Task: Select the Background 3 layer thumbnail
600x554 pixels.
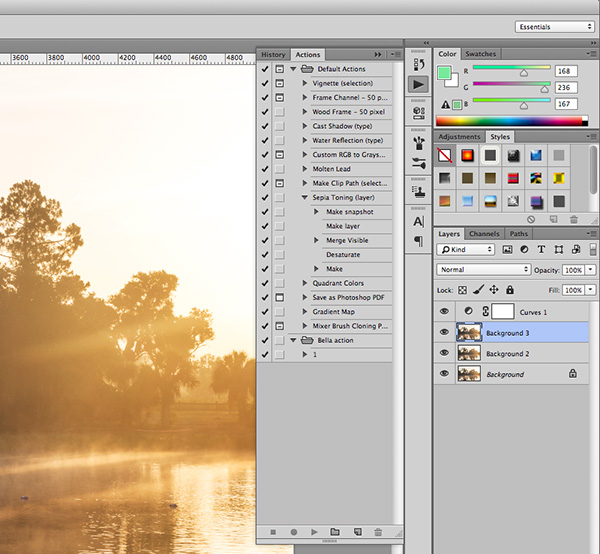Action: click(468, 332)
